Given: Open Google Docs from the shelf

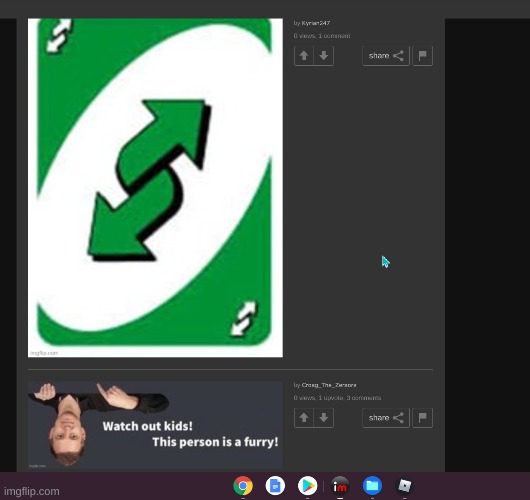Looking at the screenshot, I should (275, 486).
